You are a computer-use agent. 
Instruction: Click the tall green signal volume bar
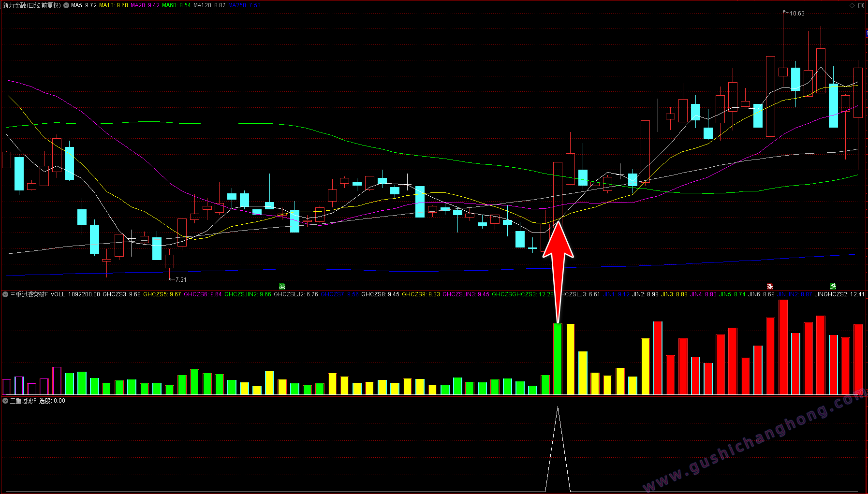pos(558,359)
